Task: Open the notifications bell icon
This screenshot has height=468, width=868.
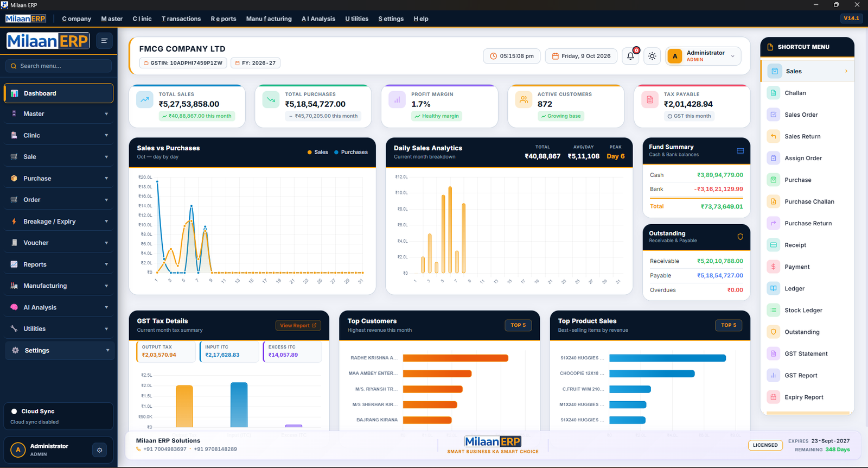Action: click(x=630, y=56)
